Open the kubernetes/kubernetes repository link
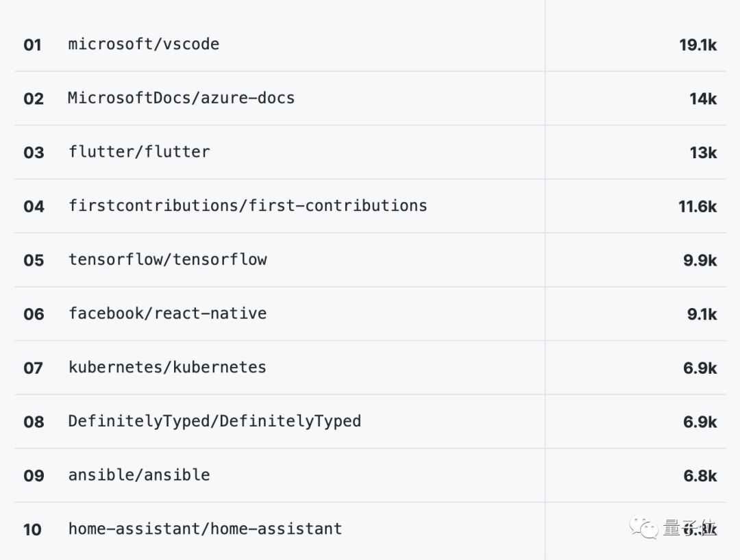The width and height of the screenshot is (740, 560). click(167, 368)
